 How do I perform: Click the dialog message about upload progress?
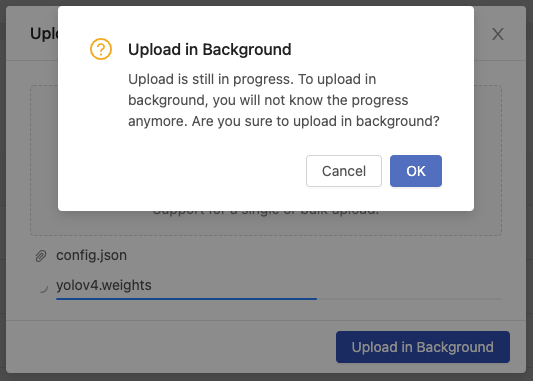[x=284, y=100]
